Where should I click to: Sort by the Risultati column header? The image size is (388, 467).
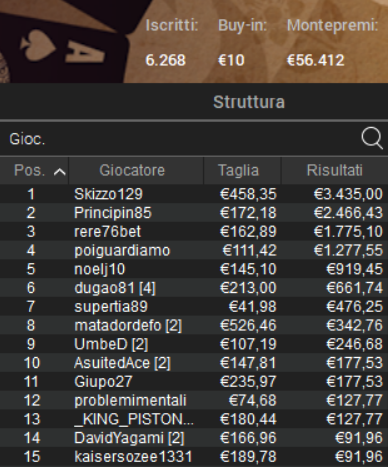(x=335, y=170)
